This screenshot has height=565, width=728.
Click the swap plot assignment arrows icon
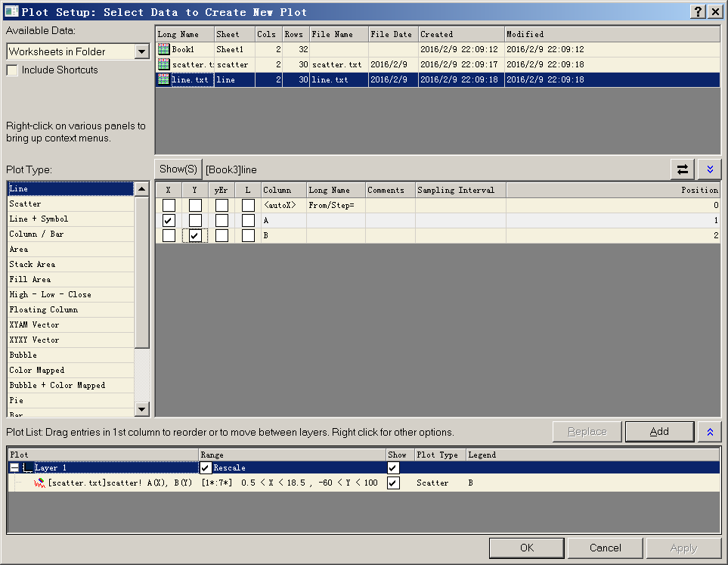[682, 169]
